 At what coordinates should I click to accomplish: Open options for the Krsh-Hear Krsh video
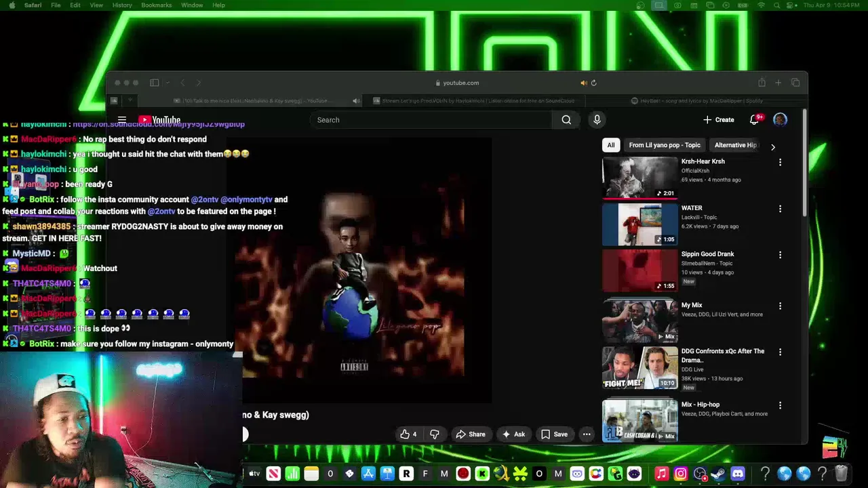click(780, 163)
